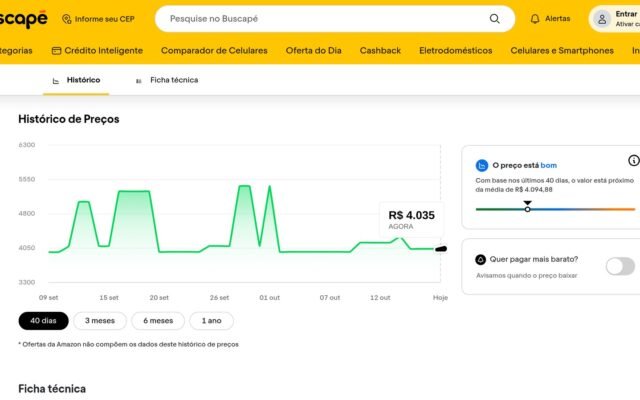
Task: Click the location pin icon beside Informe seu CEP
Action: pyautogui.click(x=67, y=19)
